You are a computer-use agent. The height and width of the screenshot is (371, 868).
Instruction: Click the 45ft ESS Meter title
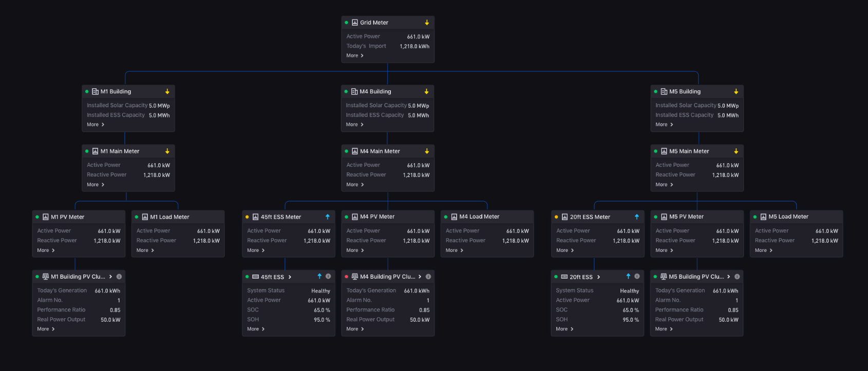point(281,217)
